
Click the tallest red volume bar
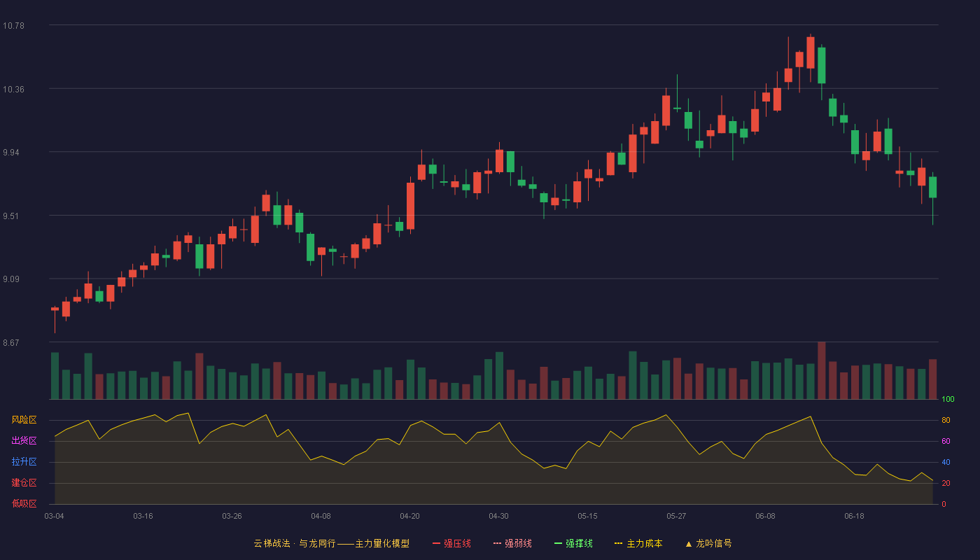click(822, 371)
